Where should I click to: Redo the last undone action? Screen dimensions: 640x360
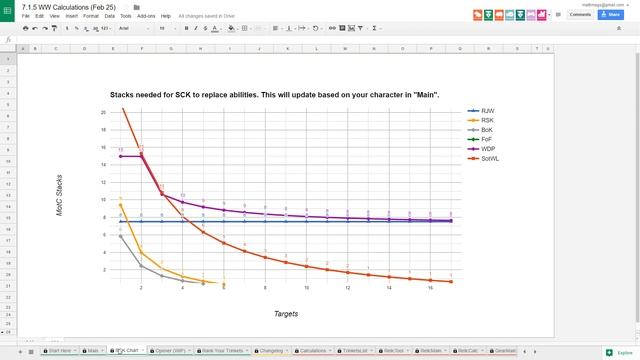pos(45,28)
